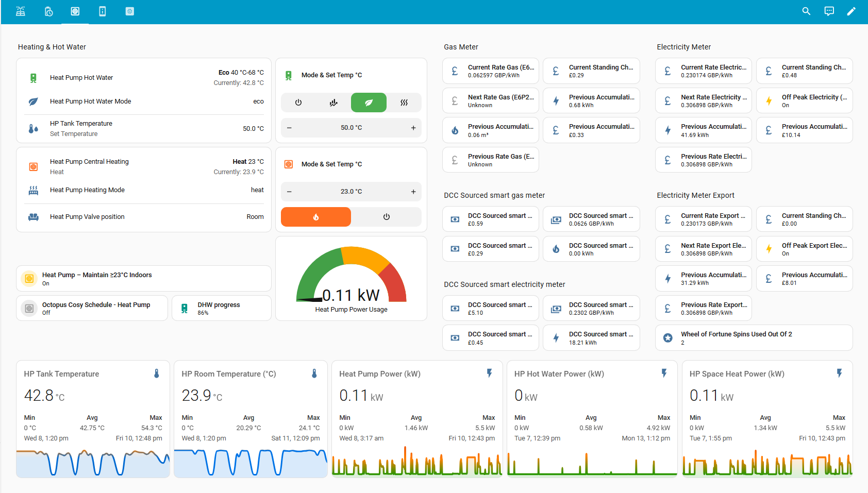The height and width of the screenshot is (493, 868).
Task: Open the search magnifier in the header
Action: point(806,11)
